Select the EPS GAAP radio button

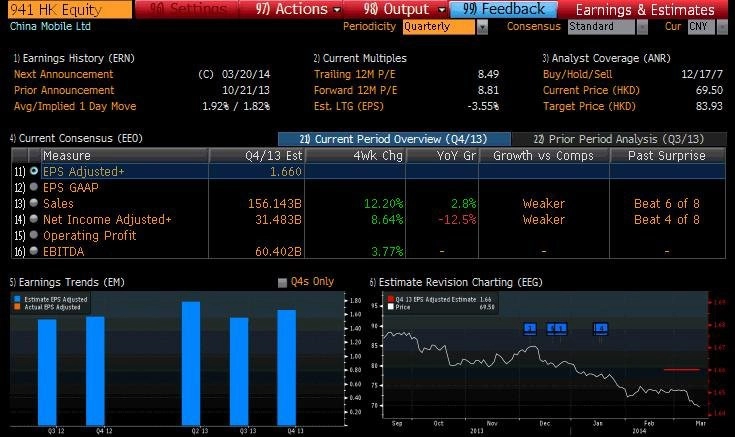click(34, 187)
